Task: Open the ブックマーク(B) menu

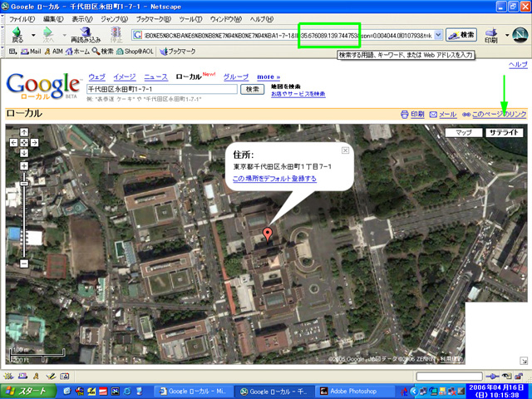Action: [154, 19]
